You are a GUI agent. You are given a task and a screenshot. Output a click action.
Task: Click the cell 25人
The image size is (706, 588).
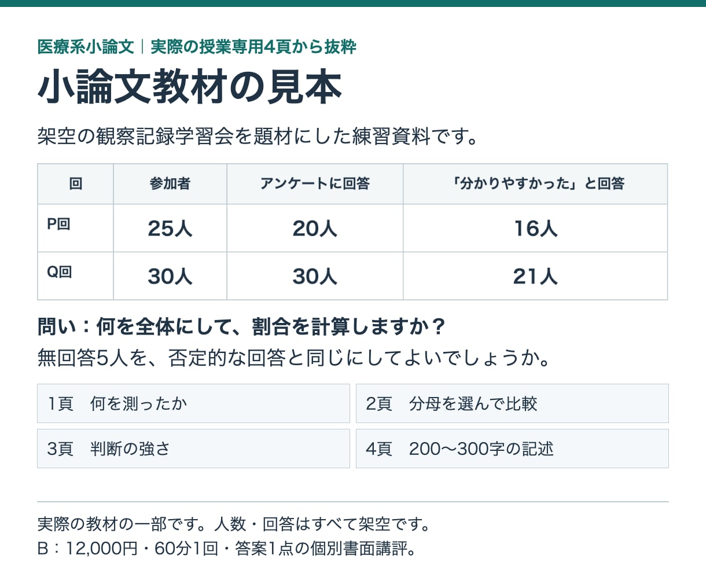[x=170, y=229]
